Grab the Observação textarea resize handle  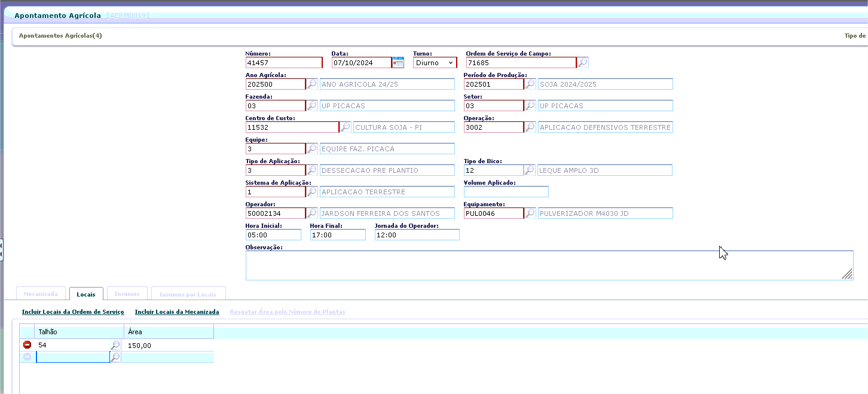(847, 274)
